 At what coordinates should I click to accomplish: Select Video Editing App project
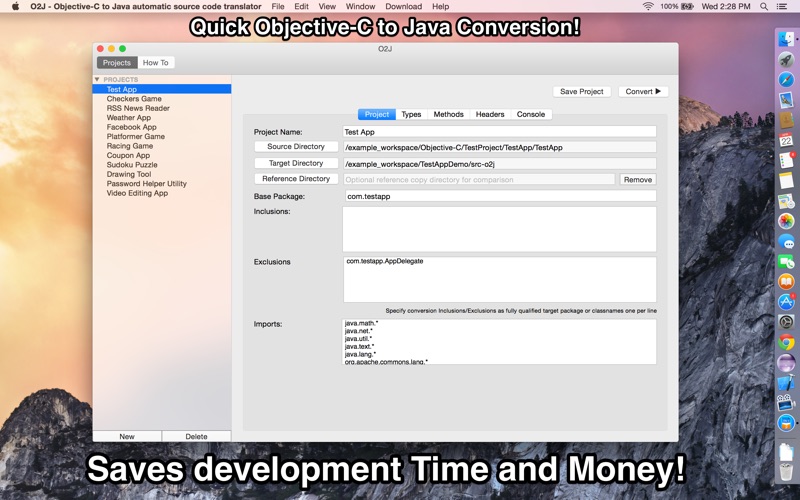(162, 193)
